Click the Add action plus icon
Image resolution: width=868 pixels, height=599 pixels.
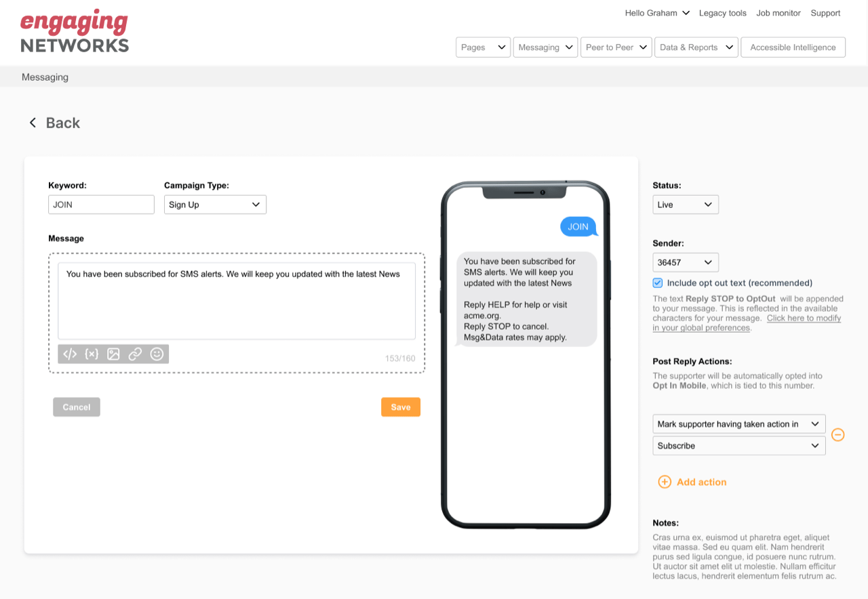click(x=665, y=482)
